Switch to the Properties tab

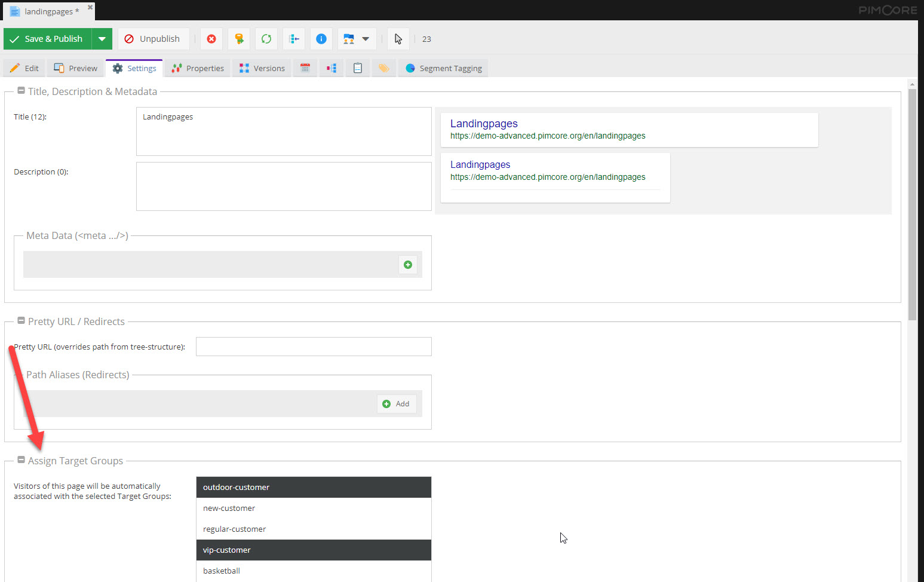coord(198,68)
